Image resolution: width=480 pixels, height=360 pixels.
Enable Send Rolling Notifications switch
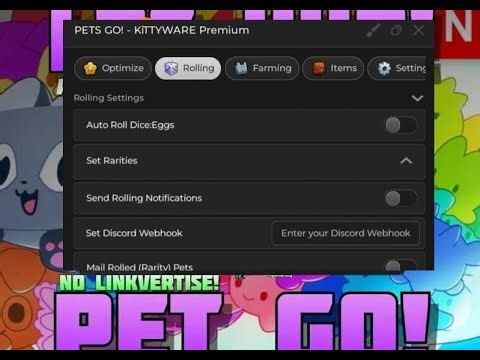tap(401, 199)
